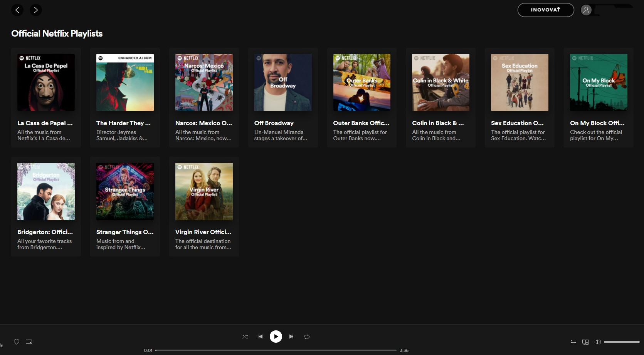
Task: Open the connect to a device icon
Action: 585,342
